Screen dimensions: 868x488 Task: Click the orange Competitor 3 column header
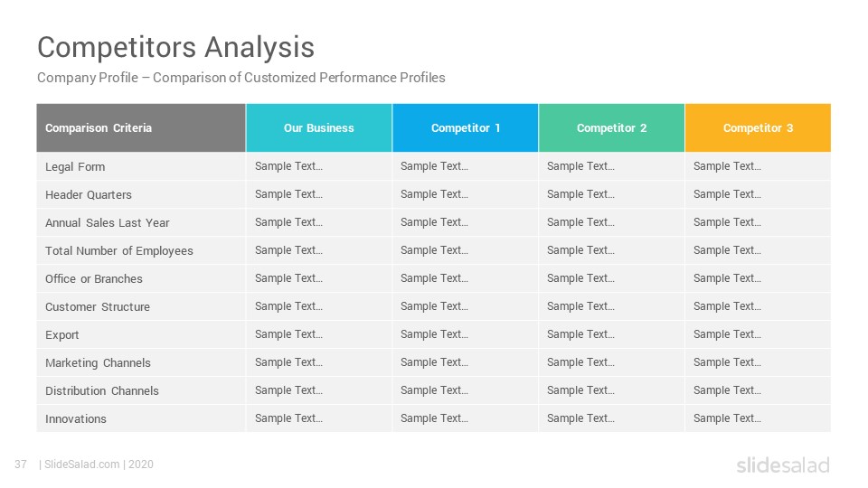coord(758,127)
